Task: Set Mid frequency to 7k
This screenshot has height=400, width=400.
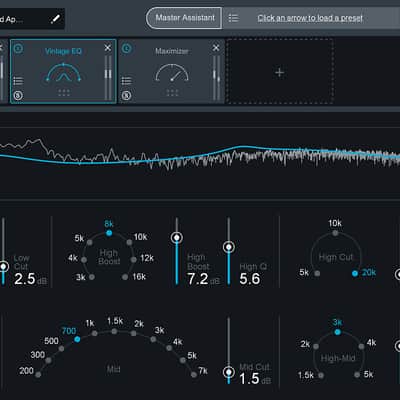Action: pyautogui.click(x=194, y=375)
